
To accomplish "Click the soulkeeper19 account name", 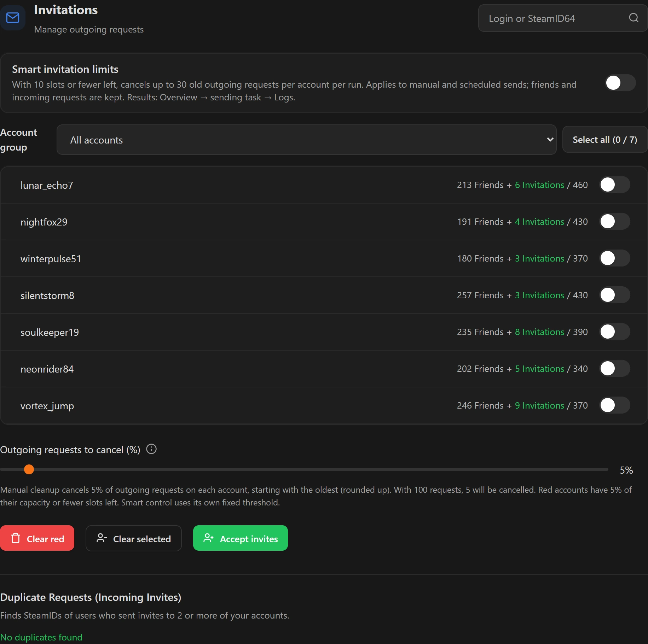I will coord(50,332).
